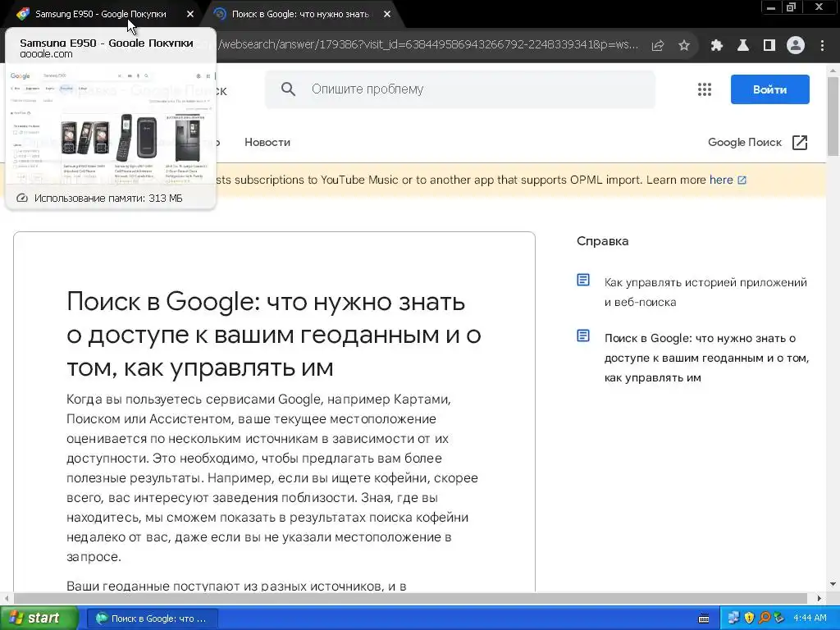Click the address bar URL
The image size is (840, 630).
click(x=428, y=44)
